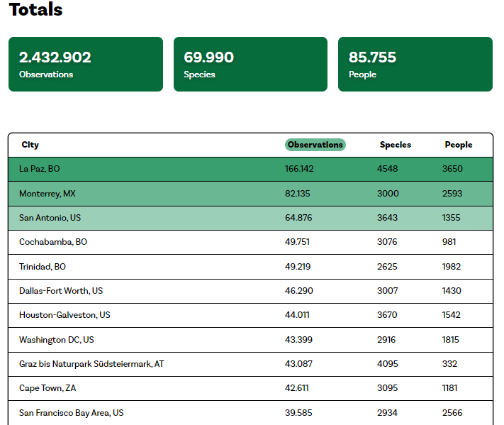Click La Paz observations value 166.142
The width and height of the screenshot is (504, 425).
point(299,169)
